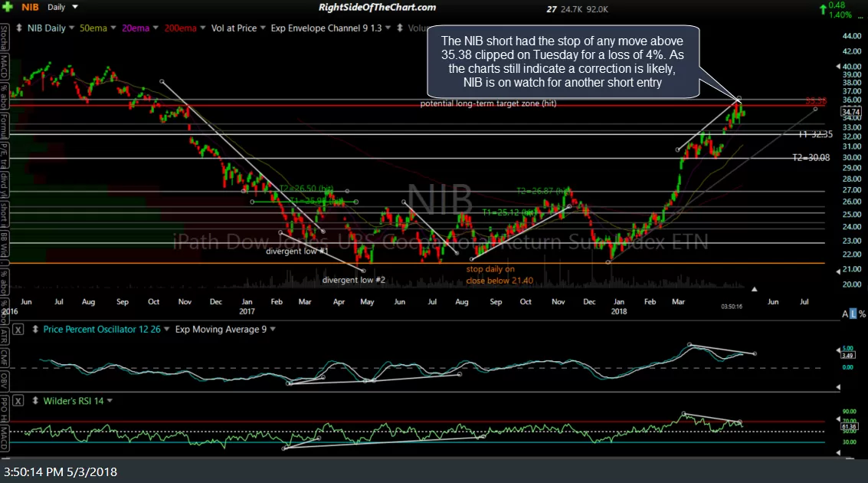Click reorder arrows beside Wilder's RSI
Image resolution: width=868 pixels, height=483 pixels.
[x=35, y=400]
